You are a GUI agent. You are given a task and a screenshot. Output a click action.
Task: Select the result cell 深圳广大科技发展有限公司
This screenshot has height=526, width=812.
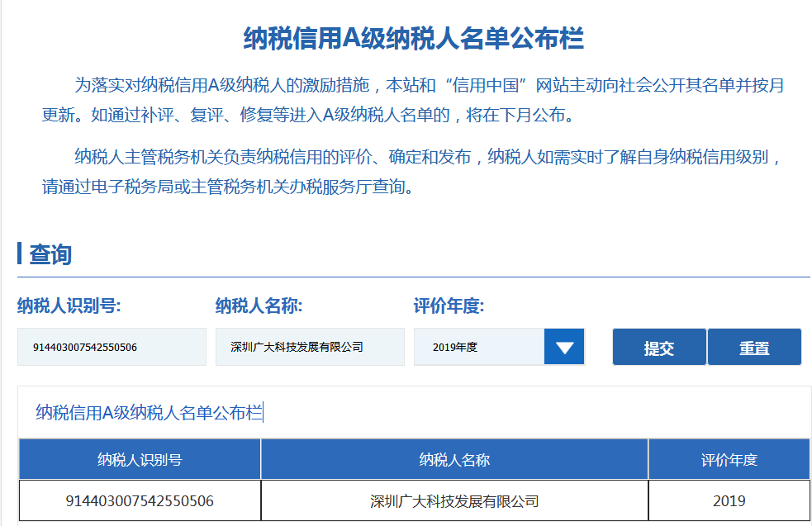coord(454,500)
